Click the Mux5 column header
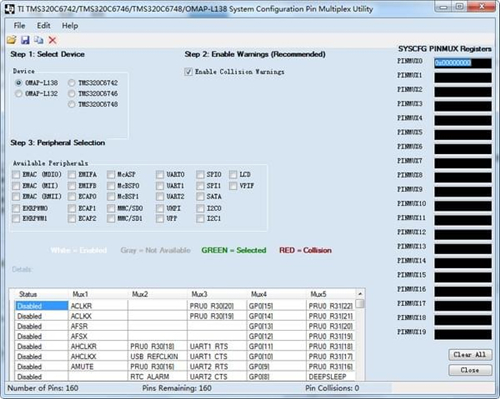 click(331, 294)
